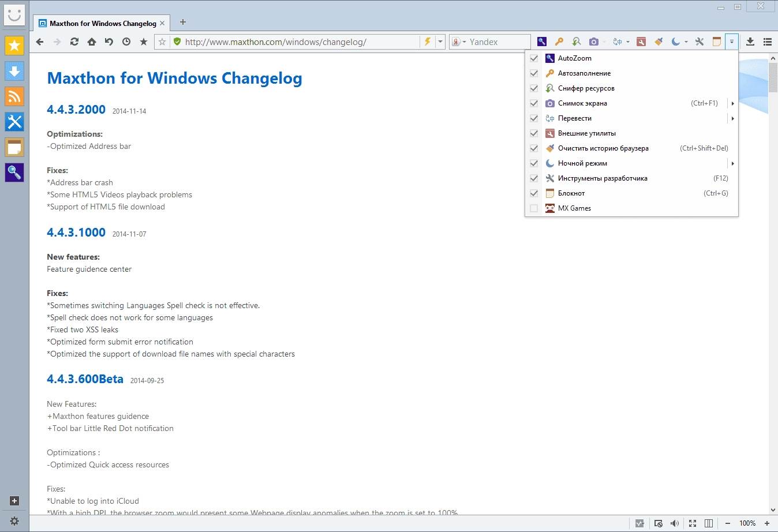The height and width of the screenshot is (532, 778).
Task: Click the AutoZoom toolbar icon
Action: point(542,42)
